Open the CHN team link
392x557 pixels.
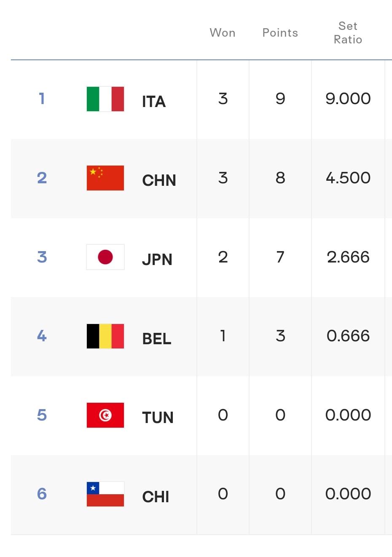[159, 180]
